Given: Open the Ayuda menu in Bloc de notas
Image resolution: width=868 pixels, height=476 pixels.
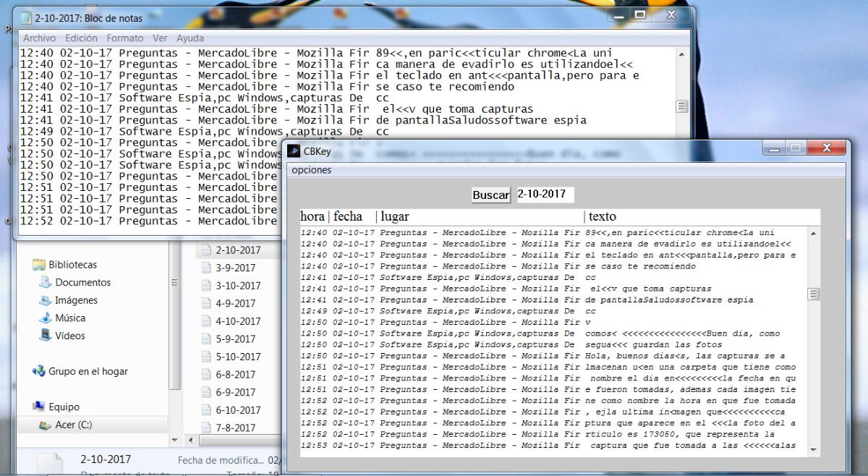Looking at the screenshot, I should coord(190,38).
